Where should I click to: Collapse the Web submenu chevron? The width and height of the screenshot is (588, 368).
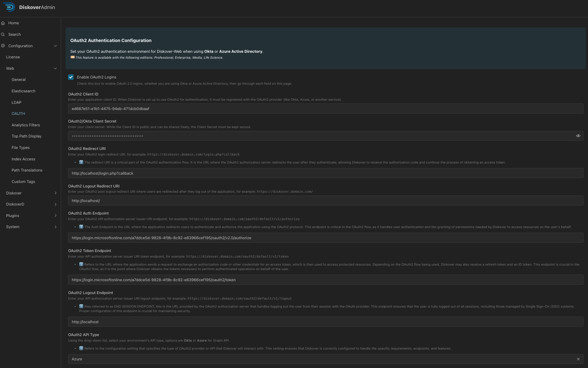click(x=55, y=68)
